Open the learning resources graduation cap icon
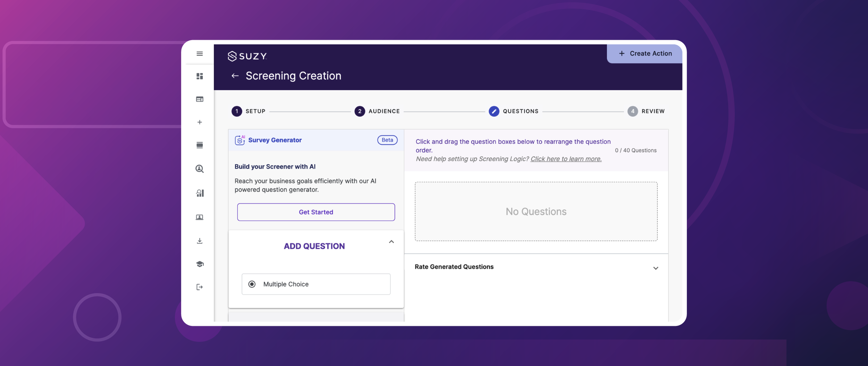The height and width of the screenshot is (366, 868). point(200,264)
